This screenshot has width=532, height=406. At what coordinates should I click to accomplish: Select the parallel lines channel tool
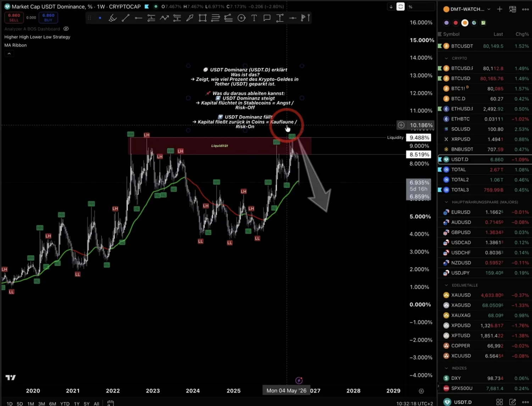point(215,18)
